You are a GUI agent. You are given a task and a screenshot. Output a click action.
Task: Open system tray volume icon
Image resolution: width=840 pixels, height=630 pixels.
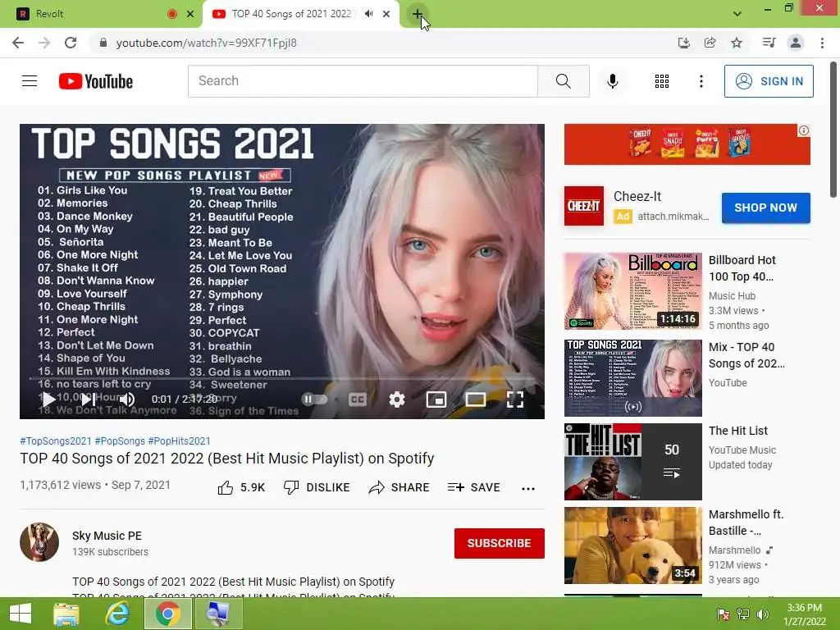click(762, 614)
